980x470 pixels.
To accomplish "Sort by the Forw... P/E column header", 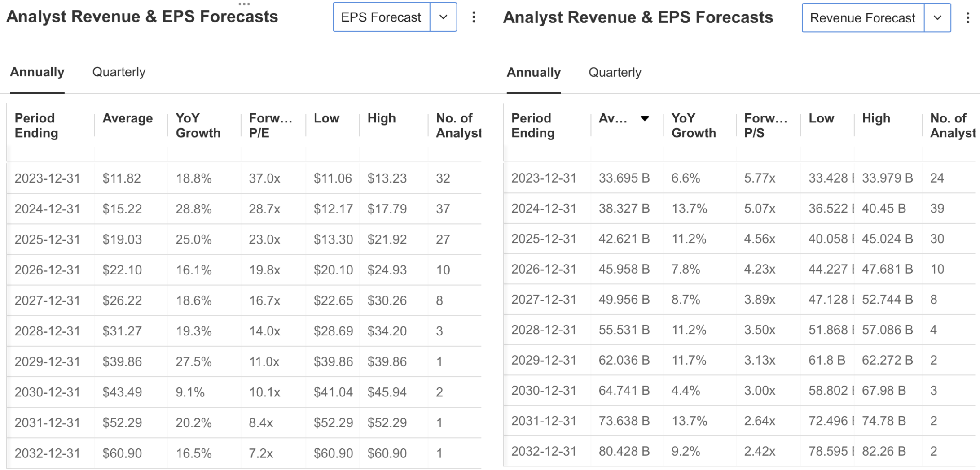I will (x=271, y=126).
